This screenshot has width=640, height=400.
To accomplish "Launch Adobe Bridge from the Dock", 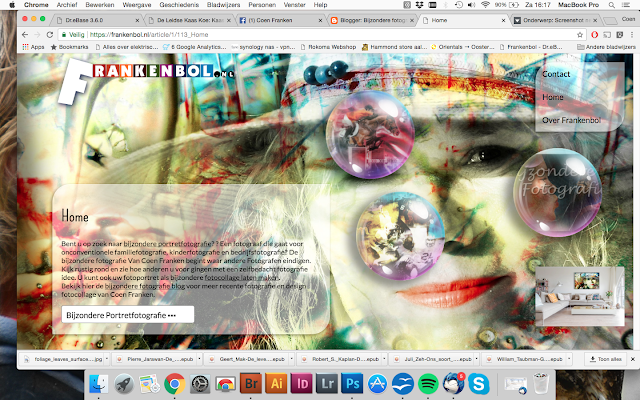I will click(251, 384).
